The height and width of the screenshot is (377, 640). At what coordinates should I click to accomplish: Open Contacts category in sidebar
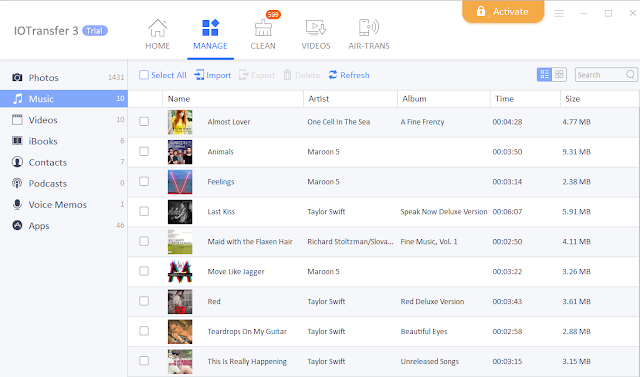click(x=64, y=162)
